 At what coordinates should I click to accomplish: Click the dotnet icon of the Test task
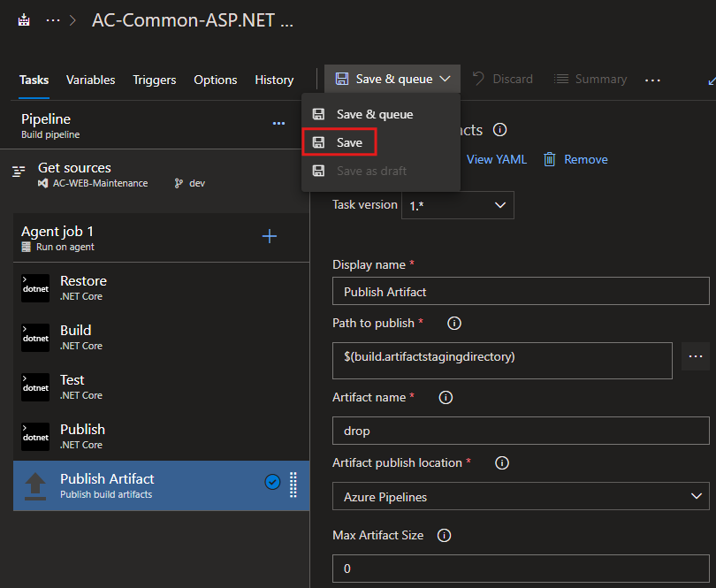point(35,387)
